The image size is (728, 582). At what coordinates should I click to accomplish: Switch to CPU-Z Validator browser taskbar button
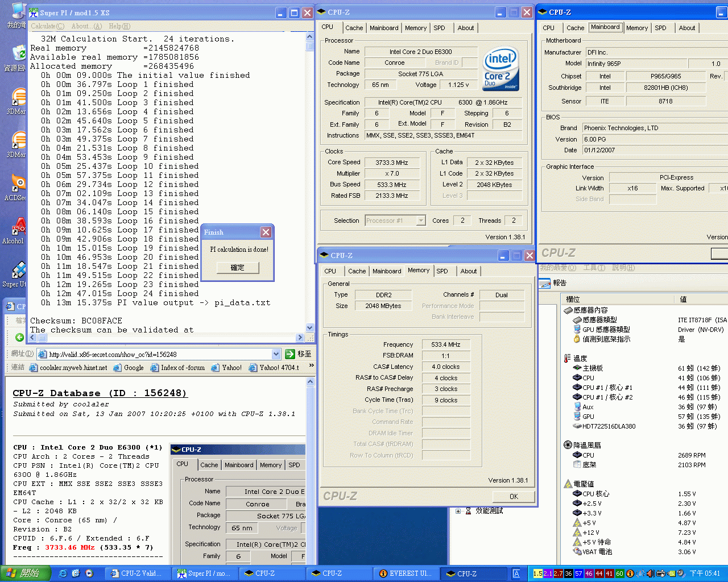click(x=136, y=573)
